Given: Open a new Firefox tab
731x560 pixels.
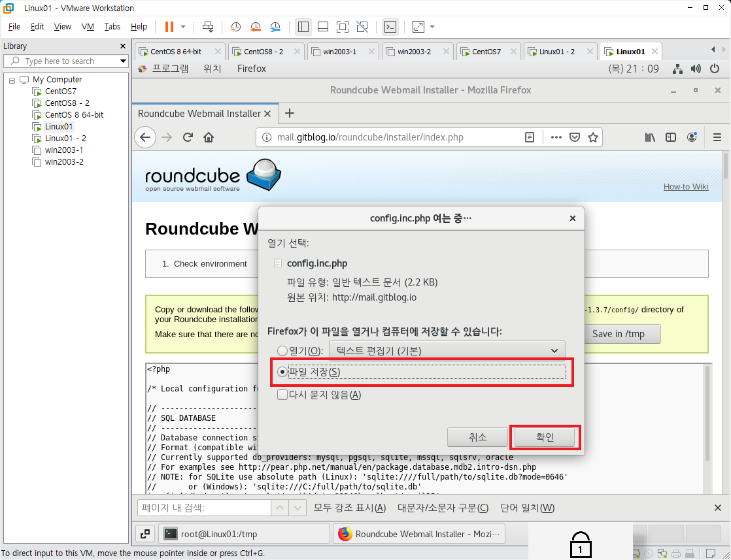Looking at the screenshot, I should [x=290, y=113].
